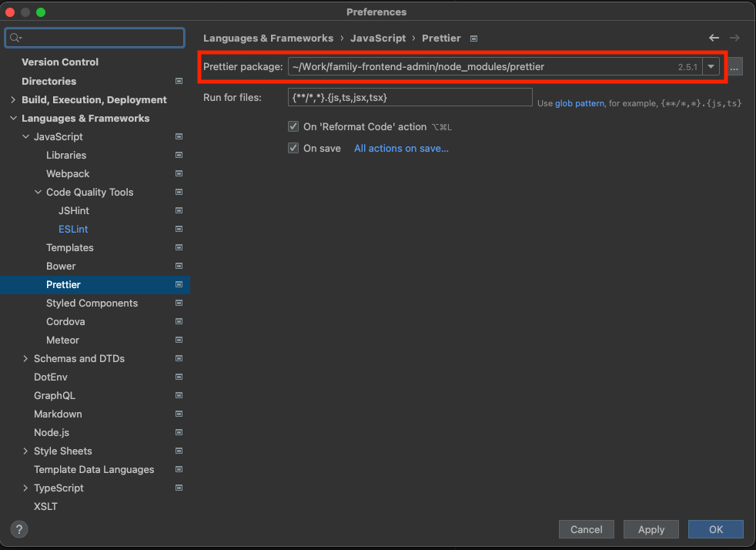Image resolution: width=756 pixels, height=550 pixels.
Task: Click the project-level icon beside Meteor
Action: pyautogui.click(x=179, y=340)
